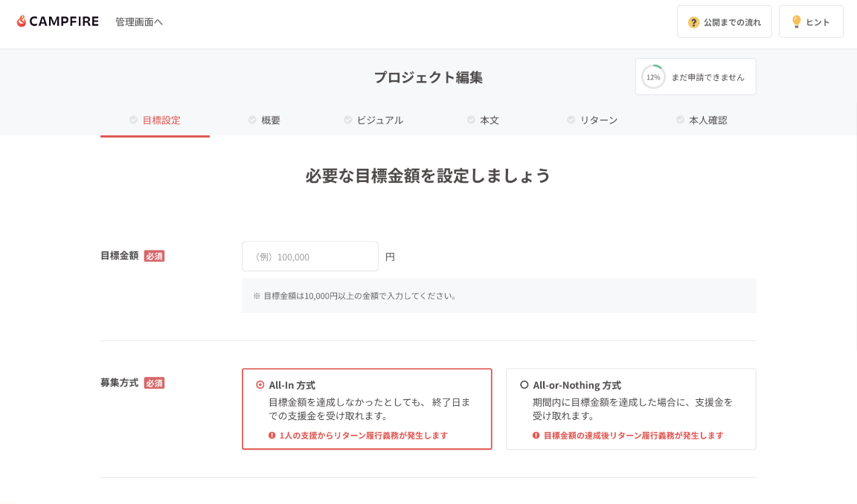Screen dimensions: 857x504
Task: Click the check icon beside リターン
Action: pyautogui.click(x=570, y=119)
